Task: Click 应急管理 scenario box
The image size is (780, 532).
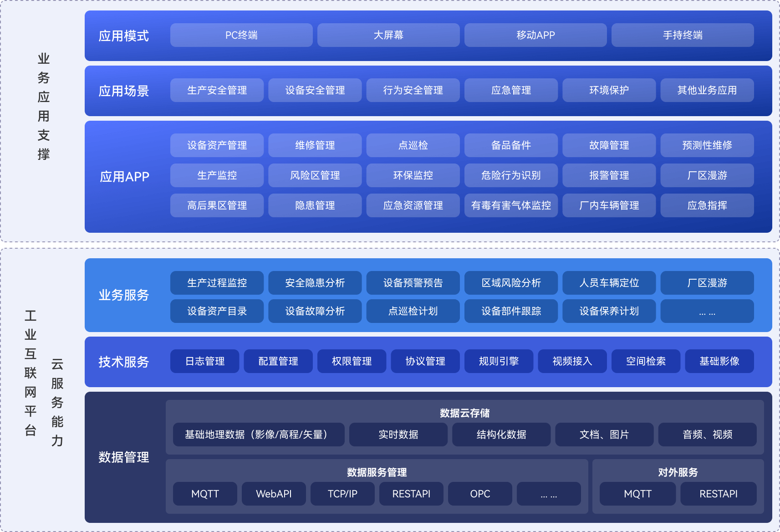Action: (511, 90)
